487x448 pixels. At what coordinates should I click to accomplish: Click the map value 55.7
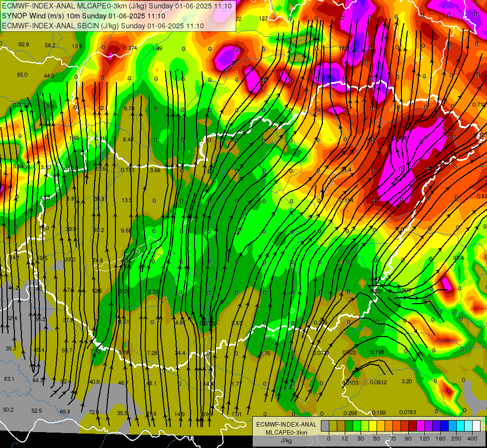pos(67,350)
